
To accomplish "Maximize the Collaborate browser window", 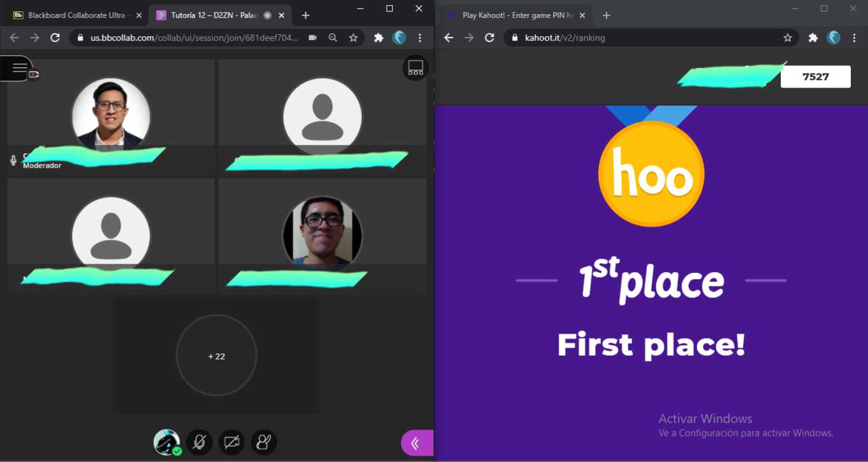I will coord(390,8).
